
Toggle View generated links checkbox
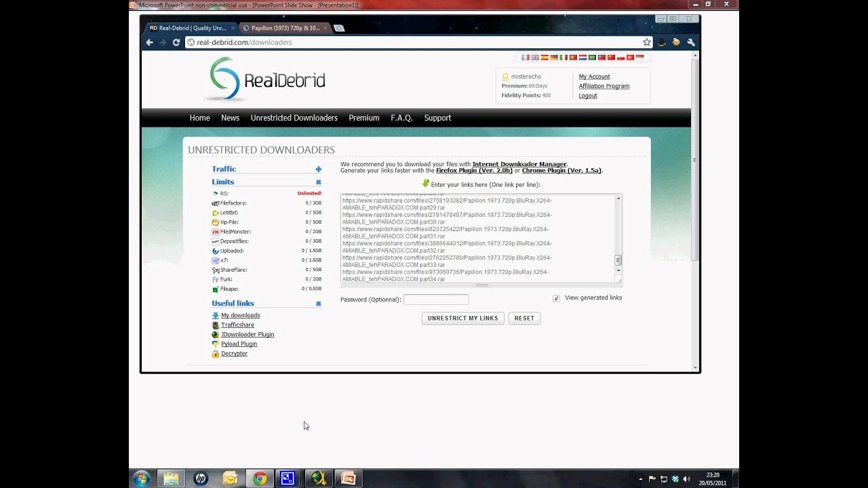coord(556,298)
